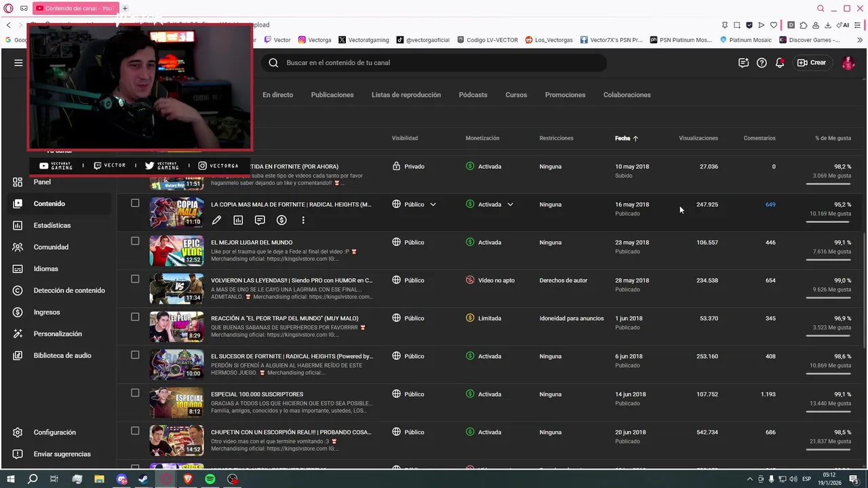Viewport: 868px width, 488px height.
Task: Open 649 comments link for LA COPIA MAS MALA
Action: [x=770, y=204]
